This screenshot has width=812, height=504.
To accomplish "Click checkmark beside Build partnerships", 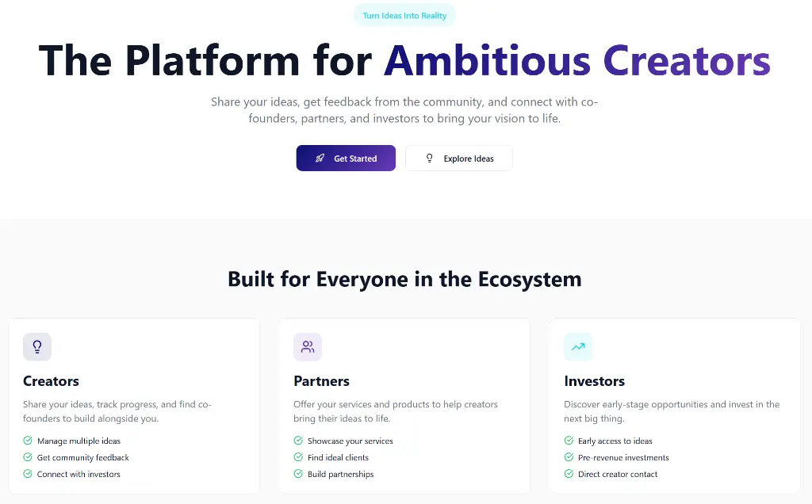I will tap(298, 473).
